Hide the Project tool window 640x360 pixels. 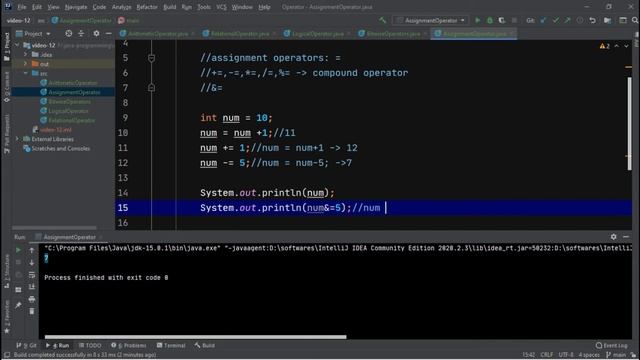tap(109, 33)
